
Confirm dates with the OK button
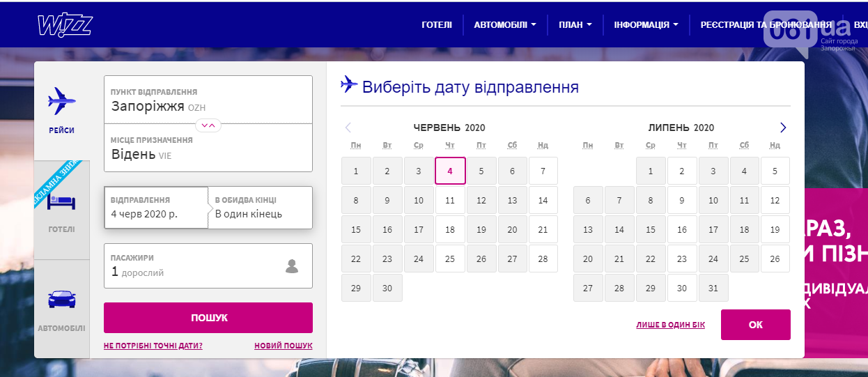point(756,325)
